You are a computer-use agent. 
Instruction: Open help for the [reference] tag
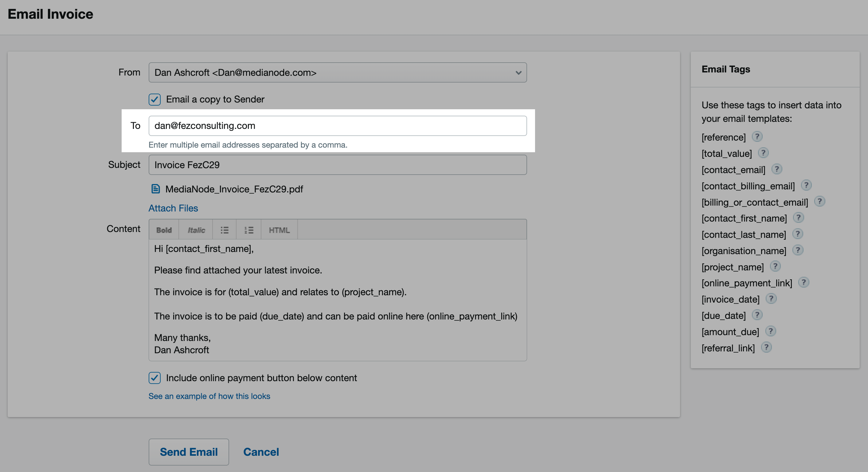(x=757, y=136)
